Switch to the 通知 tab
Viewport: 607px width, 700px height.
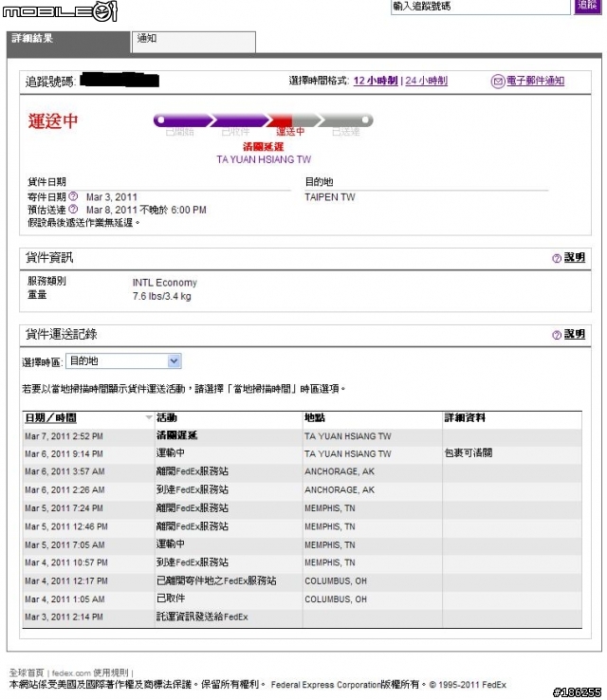point(193,42)
